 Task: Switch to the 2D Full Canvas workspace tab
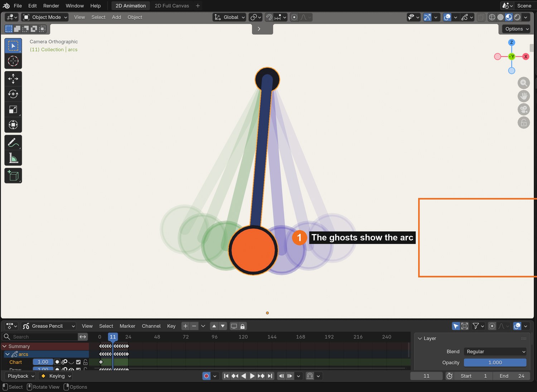tap(172, 6)
